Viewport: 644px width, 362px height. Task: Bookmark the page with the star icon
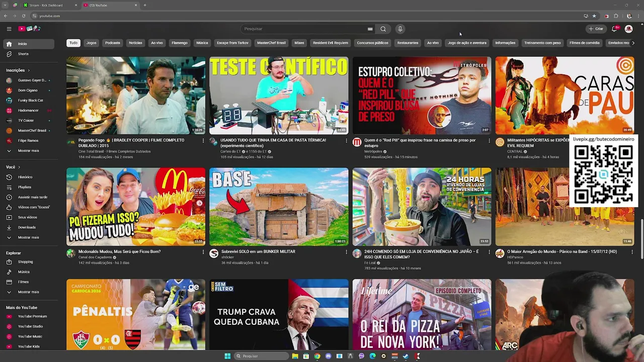[594, 16]
